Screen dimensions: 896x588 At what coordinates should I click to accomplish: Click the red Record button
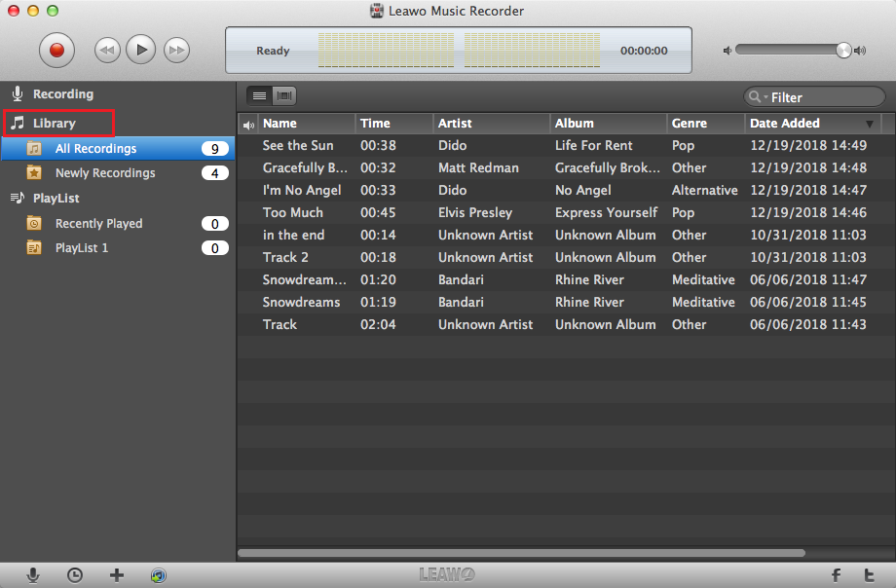(56, 49)
